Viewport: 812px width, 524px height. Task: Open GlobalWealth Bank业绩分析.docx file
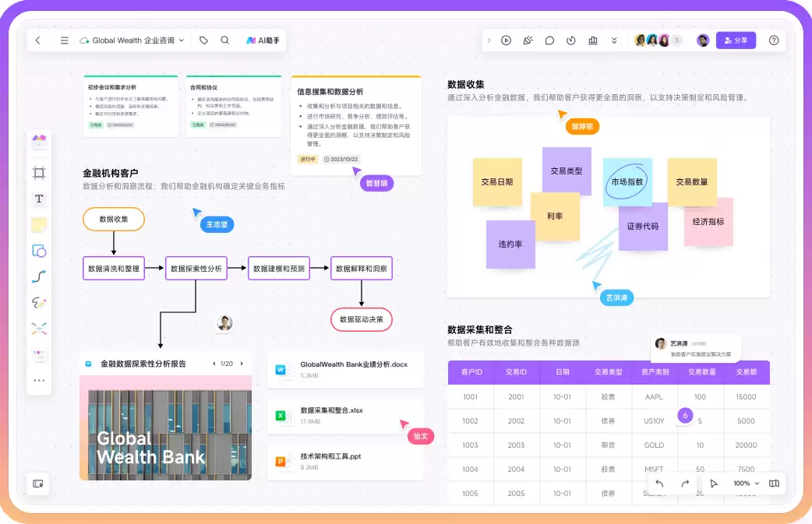pos(345,369)
